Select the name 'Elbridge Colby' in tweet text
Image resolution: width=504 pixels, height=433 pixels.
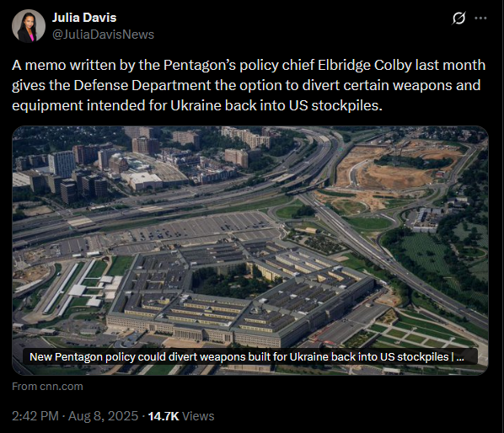click(x=364, y=65)
